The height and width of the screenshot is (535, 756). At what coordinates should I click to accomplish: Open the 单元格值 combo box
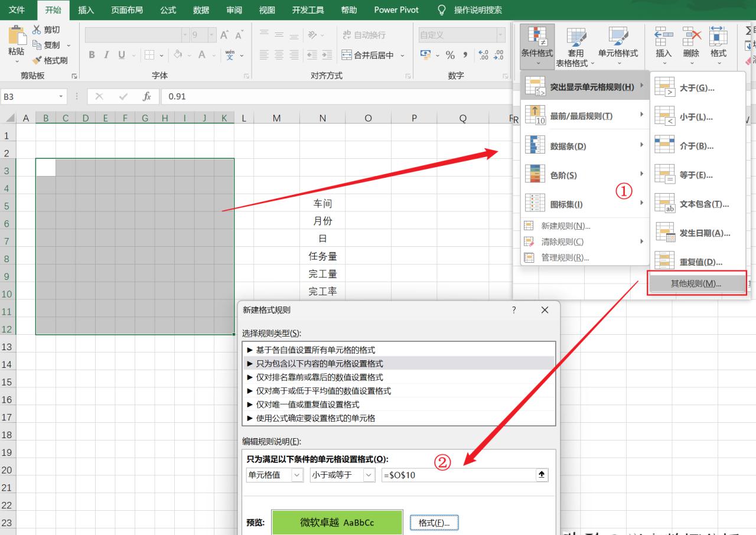pyautogui.click(x=275, y=475)
